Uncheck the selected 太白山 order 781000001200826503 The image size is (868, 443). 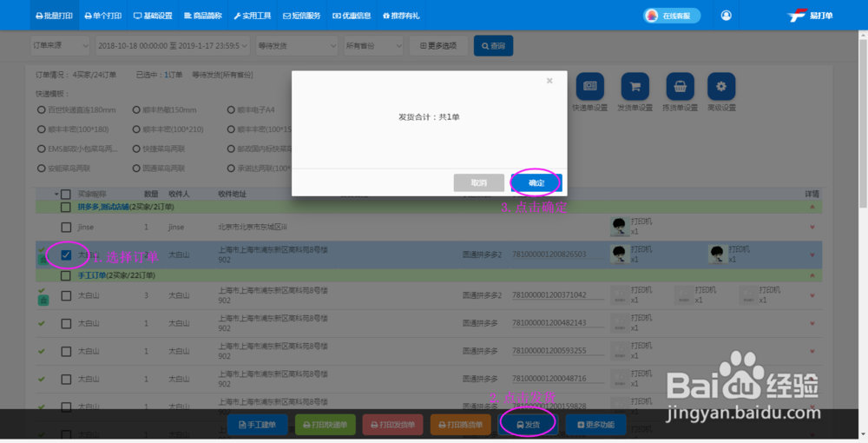point(66,255)
